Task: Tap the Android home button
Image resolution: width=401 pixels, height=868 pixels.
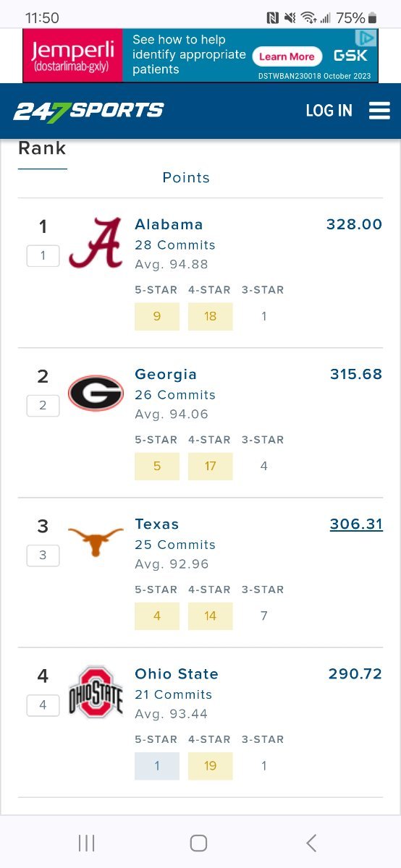Action: coord(198,843)
